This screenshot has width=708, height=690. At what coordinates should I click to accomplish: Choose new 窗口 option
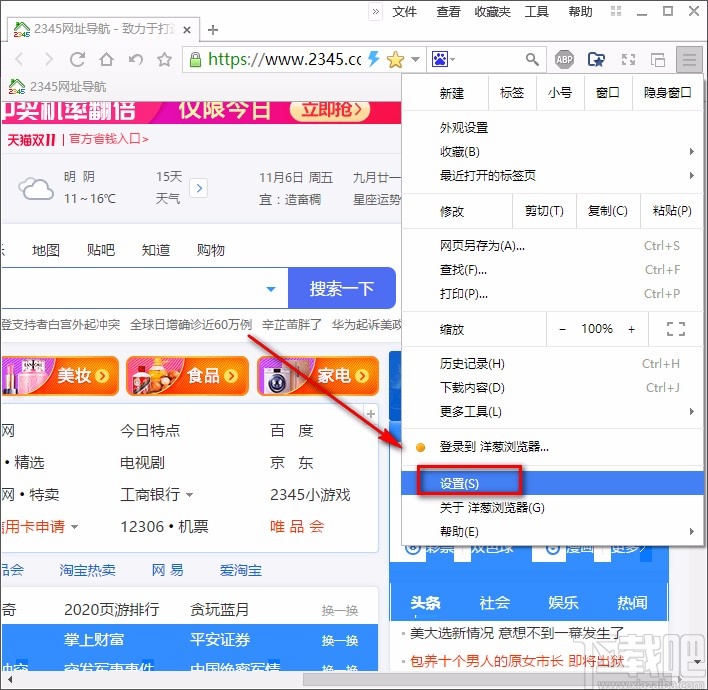[x=608, y=93]
